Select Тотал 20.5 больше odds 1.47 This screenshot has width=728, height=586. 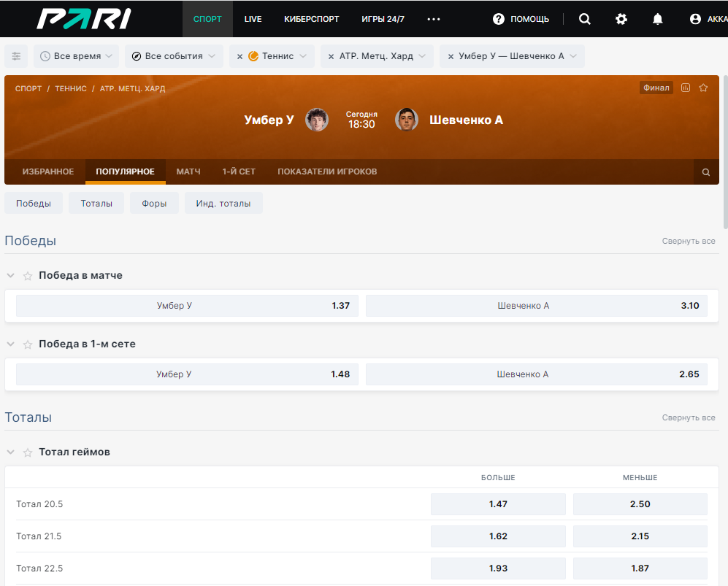click(498, 504)
